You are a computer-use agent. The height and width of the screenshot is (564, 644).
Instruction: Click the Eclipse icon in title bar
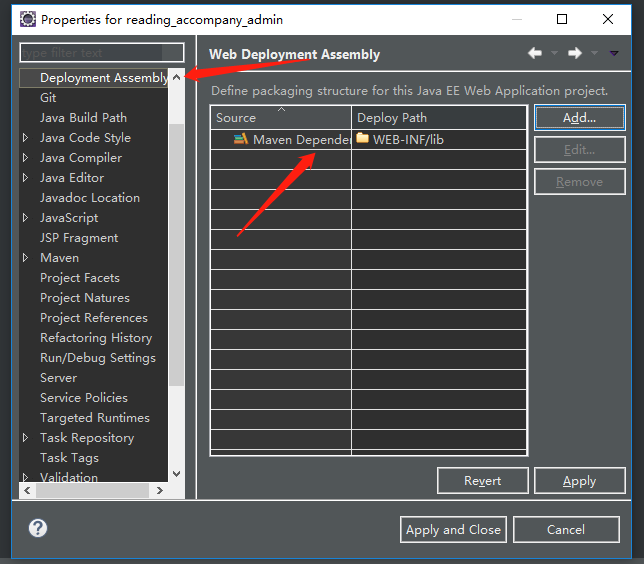tap(28, 19)
